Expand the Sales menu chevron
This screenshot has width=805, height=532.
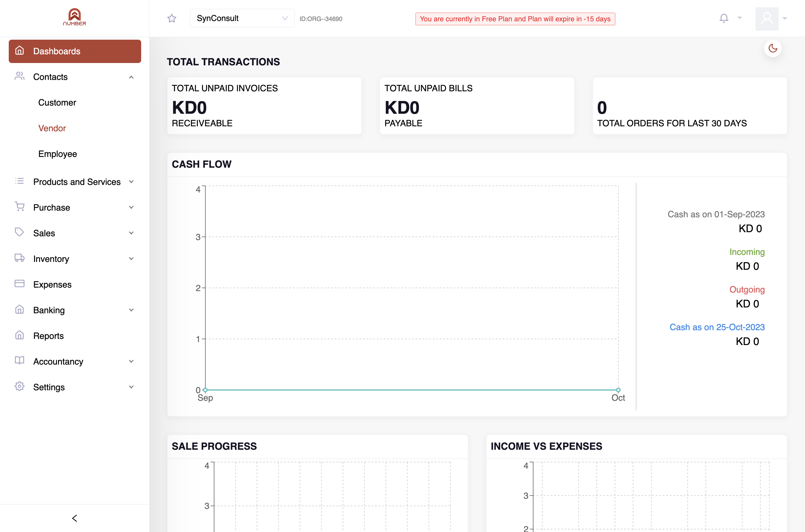(x=131, y=233)
